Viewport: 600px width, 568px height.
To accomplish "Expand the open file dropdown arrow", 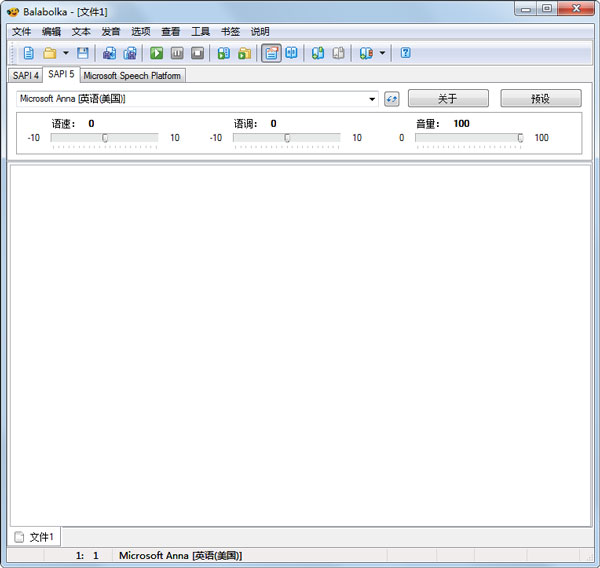I will coord(65,53).
